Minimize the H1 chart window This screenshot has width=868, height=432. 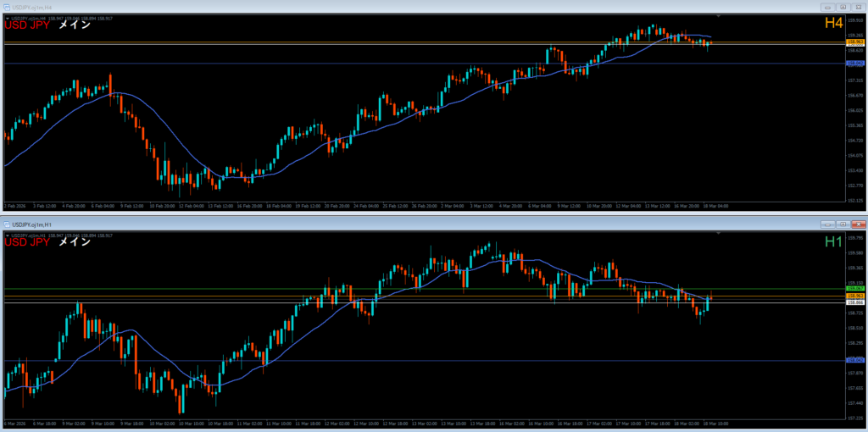[829, 224]
